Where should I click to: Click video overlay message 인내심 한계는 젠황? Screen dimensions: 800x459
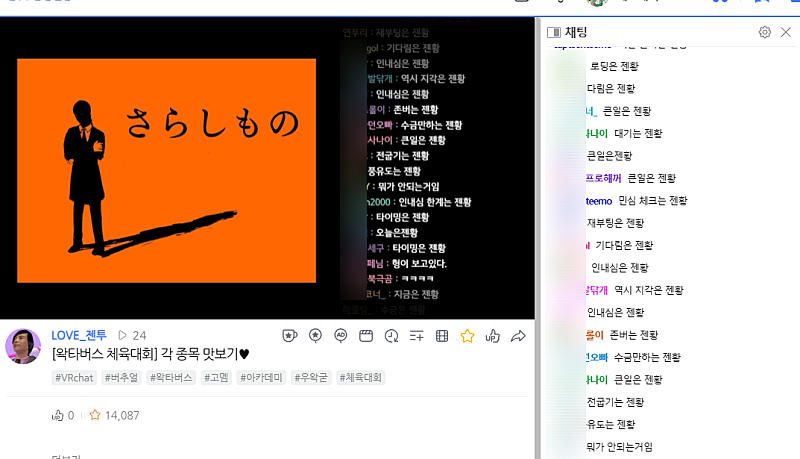(x=435, y=202)
